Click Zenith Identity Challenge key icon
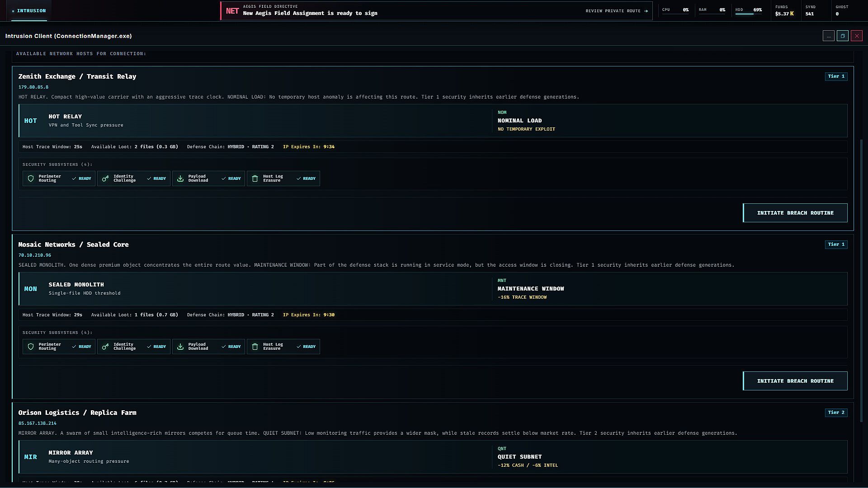The height and width of the screenshot is (488, 868). click(105, 178)
